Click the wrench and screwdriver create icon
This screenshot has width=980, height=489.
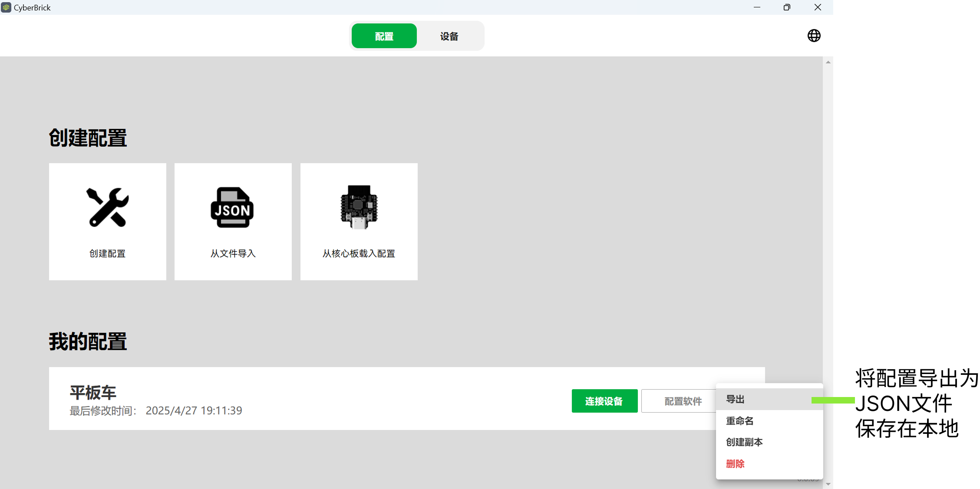tap(108, 207)
